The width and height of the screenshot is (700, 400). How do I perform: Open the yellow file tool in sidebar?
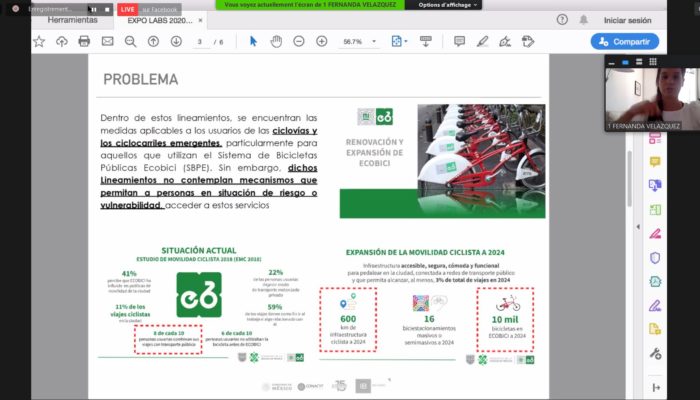pos(655,329)
